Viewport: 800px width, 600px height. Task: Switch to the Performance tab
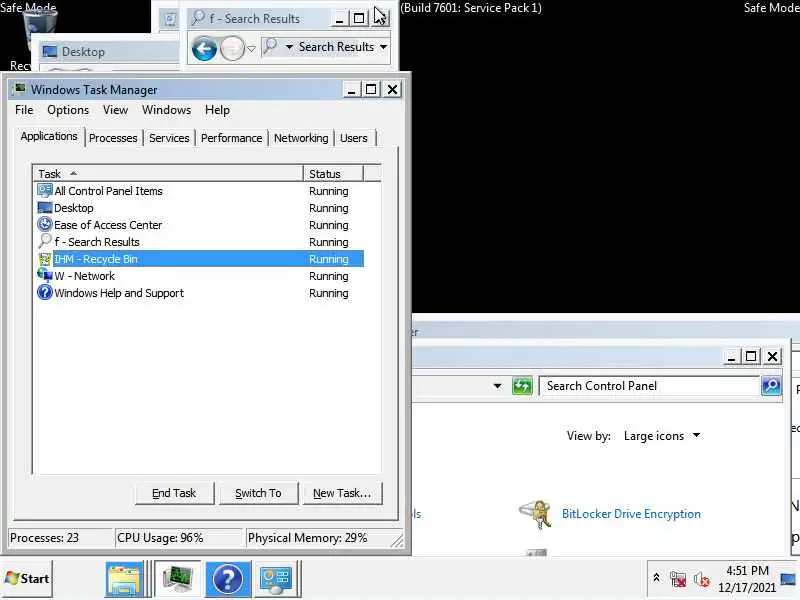coord(231,138)
